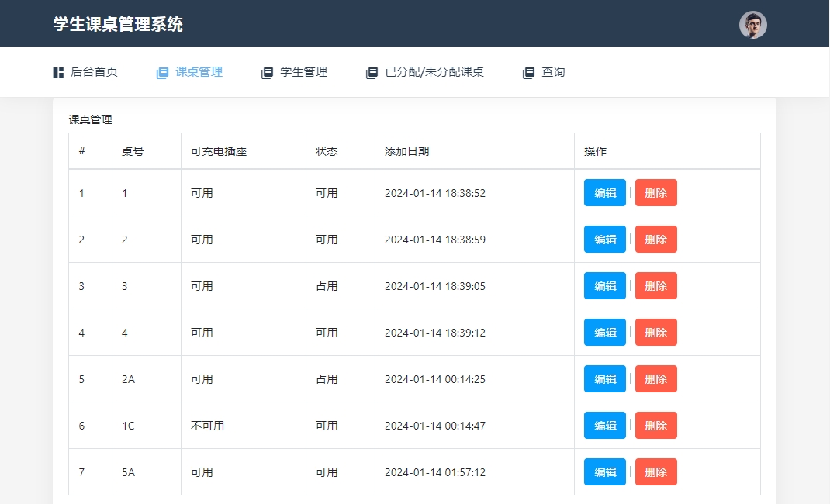Click the icon next to 学生管理
This screenshot has height=504, width=830.
(x=267, y=73)
